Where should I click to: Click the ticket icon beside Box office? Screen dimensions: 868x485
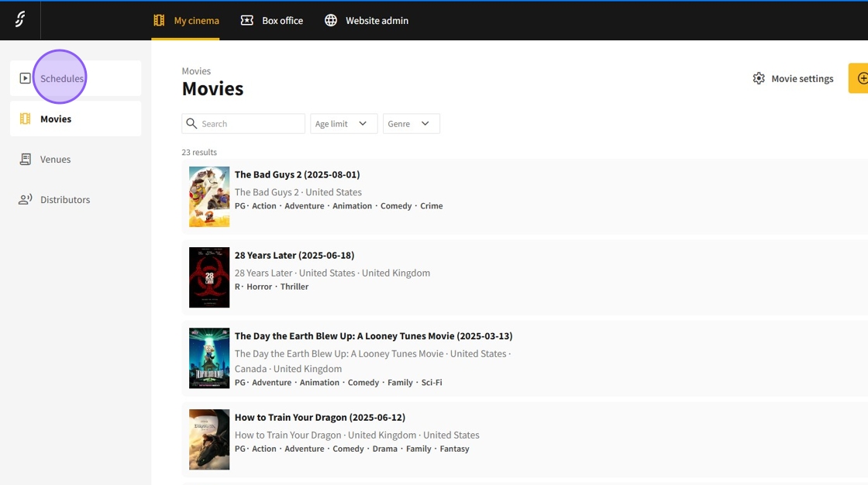247,20
